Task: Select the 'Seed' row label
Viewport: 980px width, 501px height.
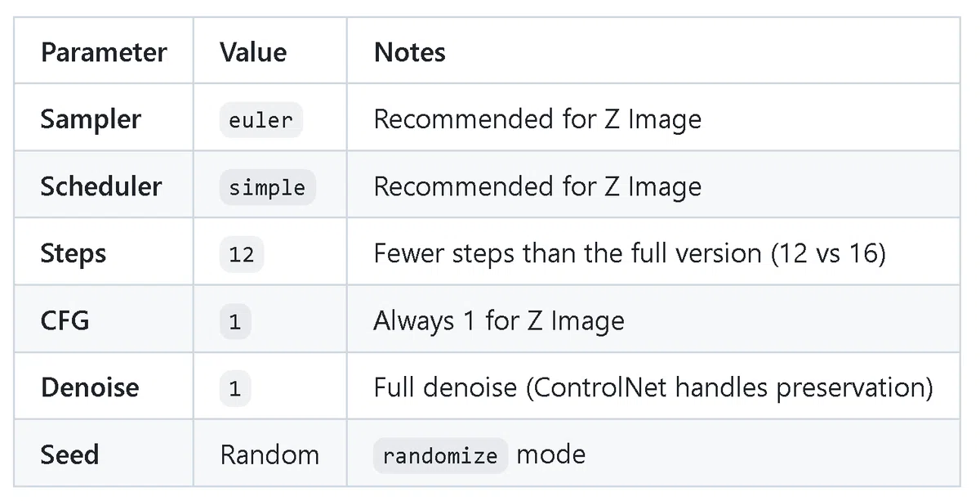Action: coord(69,454)
